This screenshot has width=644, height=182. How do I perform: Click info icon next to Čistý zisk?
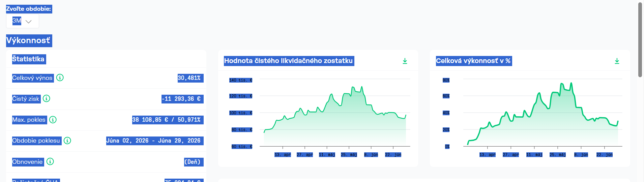click(47, 99)
